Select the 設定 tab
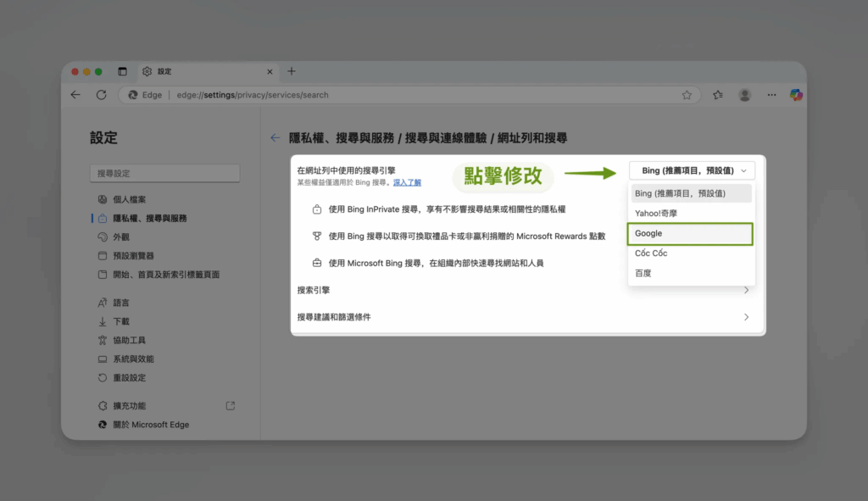868x501 pixels. [x=209, y=71]
